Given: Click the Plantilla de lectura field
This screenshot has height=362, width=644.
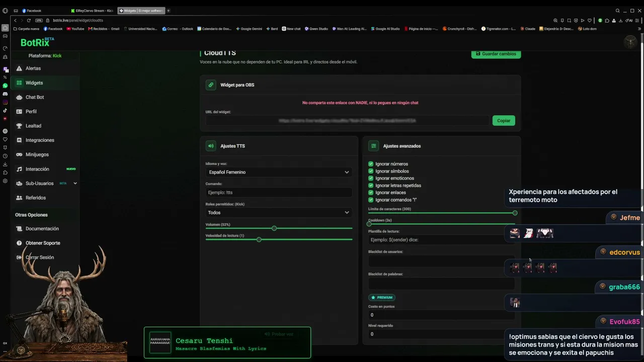Looking at the screenshot, I should coord(441,240).
